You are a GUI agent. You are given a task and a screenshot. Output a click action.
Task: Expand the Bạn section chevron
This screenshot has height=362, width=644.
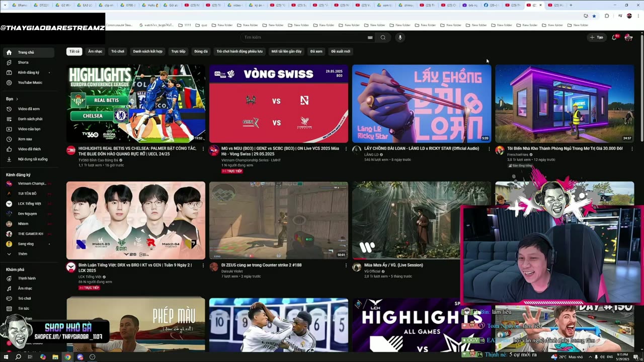[17, 99]
